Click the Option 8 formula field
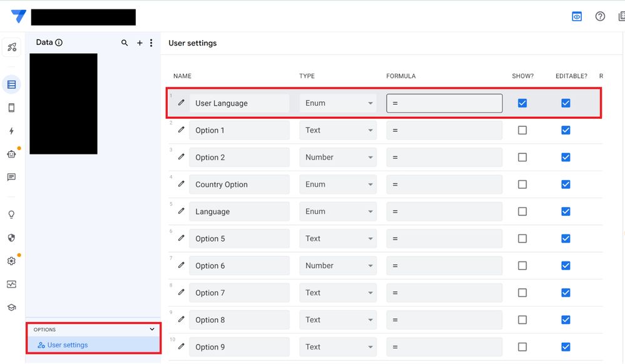Screen dimensions: 625x364 point(444,320)
